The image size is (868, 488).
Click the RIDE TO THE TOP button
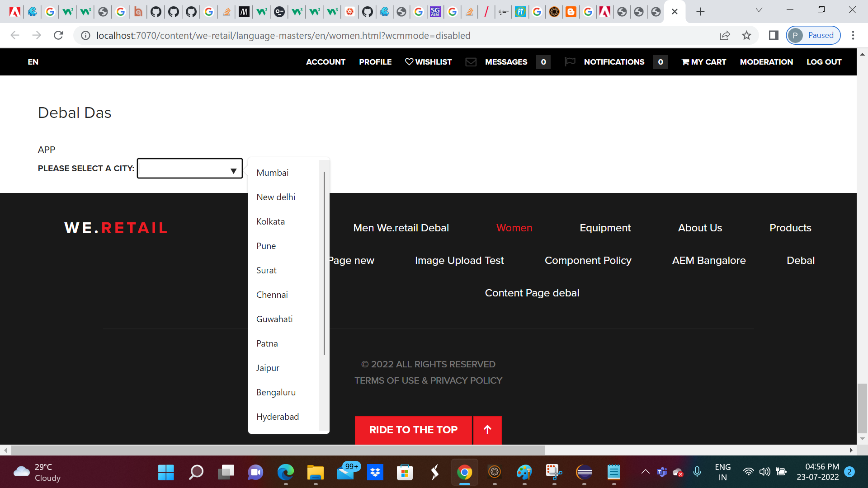click(413, 430)
